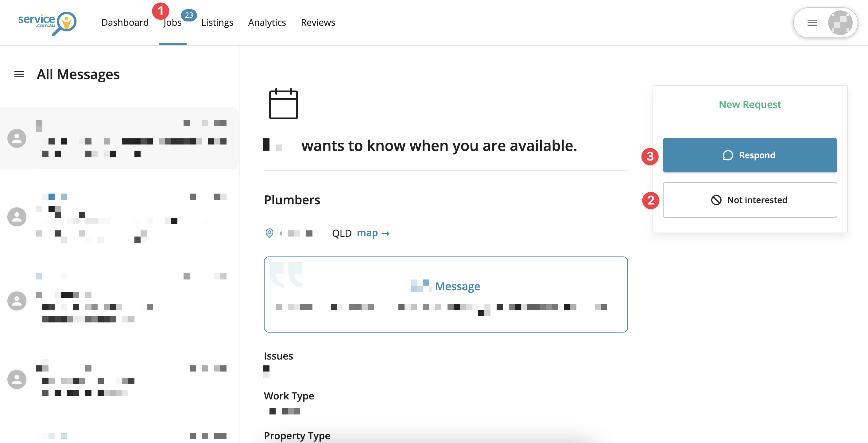The width and height of the screenshot is (868, 443).
Task: Click the third conversation's user avatar
Action: pyautogui.click(x=17, y=301)
